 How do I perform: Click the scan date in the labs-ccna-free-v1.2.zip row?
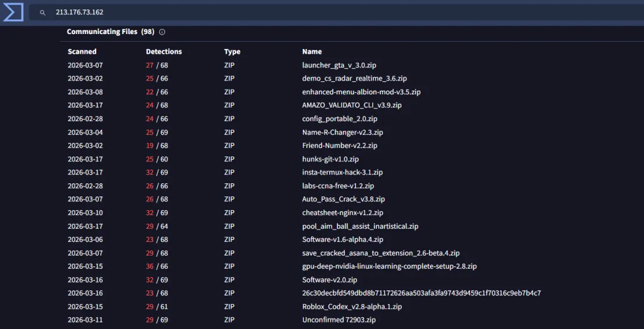(85, 186)
